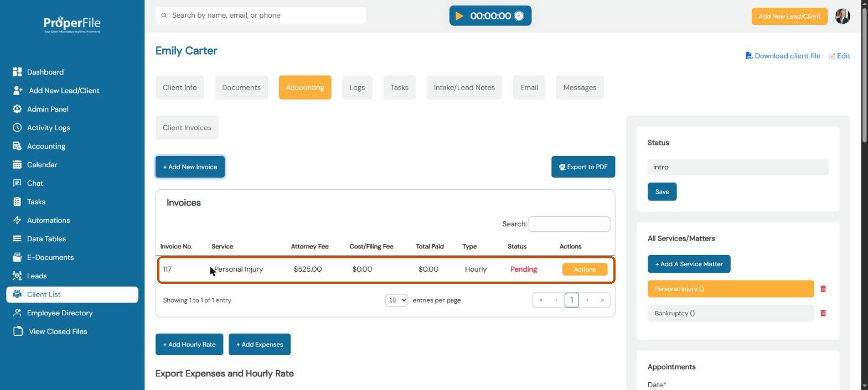Click the Chat sidebar icon

[17, 183]
